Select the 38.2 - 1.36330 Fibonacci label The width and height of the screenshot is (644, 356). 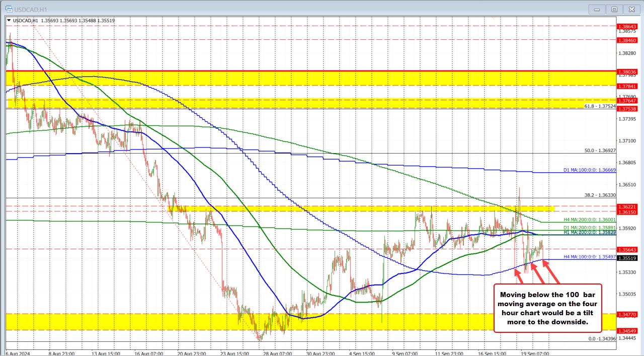[x=600, y=195]
